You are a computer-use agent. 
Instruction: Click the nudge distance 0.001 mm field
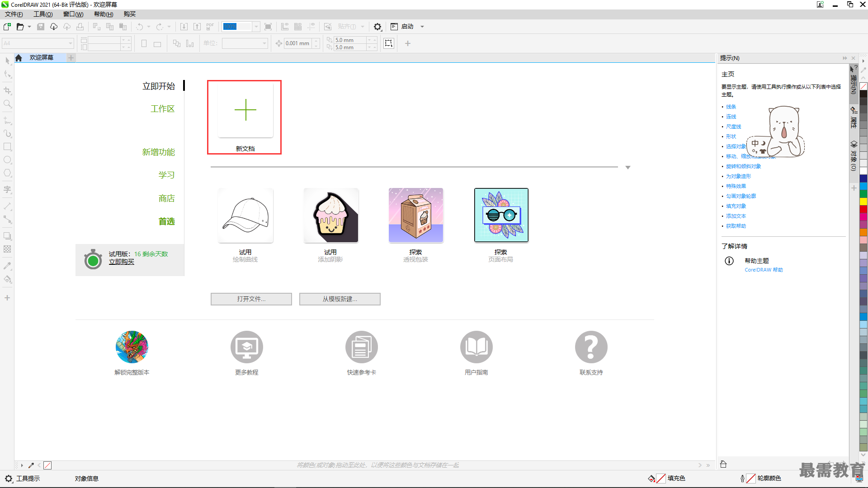pos(298,43)
